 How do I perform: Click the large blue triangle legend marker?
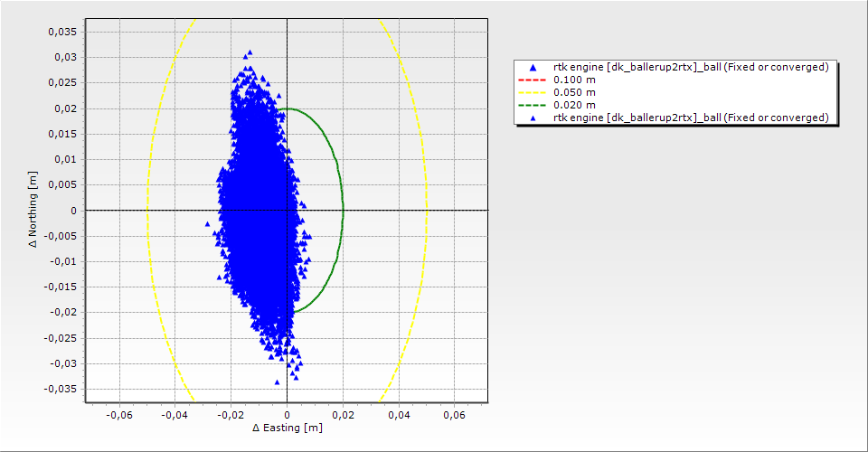coord(533,68)
